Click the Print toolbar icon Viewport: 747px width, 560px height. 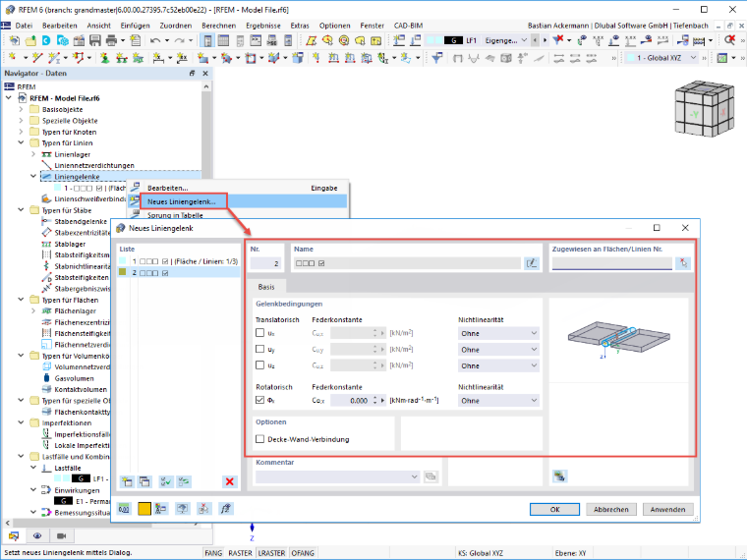[111, 41]
